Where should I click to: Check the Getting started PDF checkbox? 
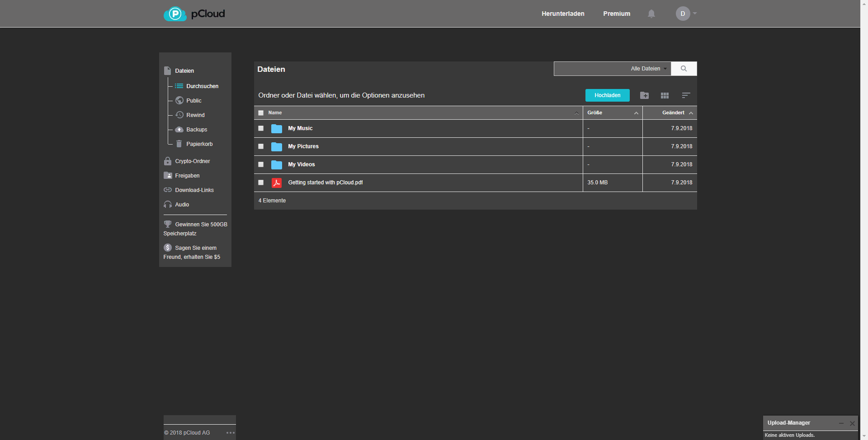pos(261,183)
